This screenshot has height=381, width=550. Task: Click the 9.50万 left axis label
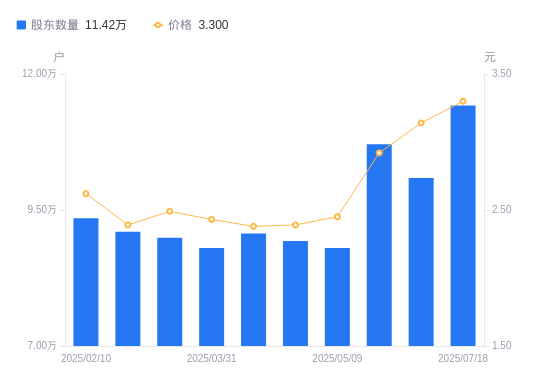click(42, 209)
